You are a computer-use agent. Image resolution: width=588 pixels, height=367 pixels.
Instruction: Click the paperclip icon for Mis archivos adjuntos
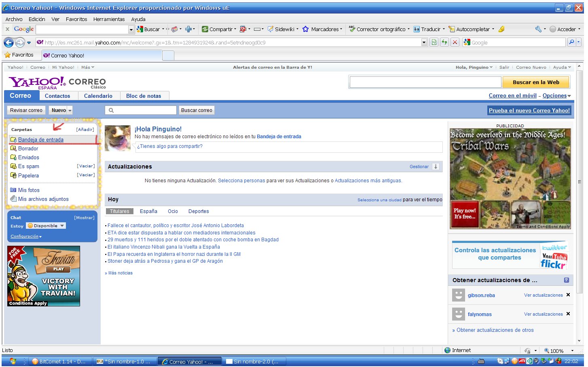(13, 199)
